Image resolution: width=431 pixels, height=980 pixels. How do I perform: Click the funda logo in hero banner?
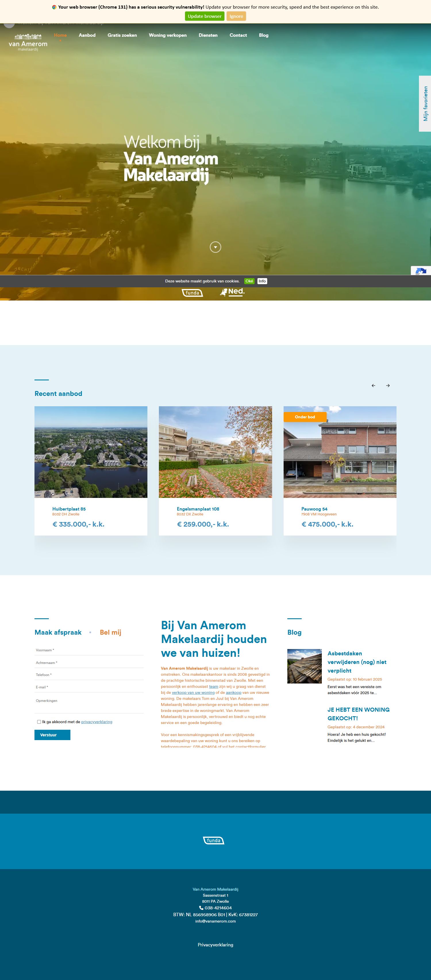[x=192, y=292]
